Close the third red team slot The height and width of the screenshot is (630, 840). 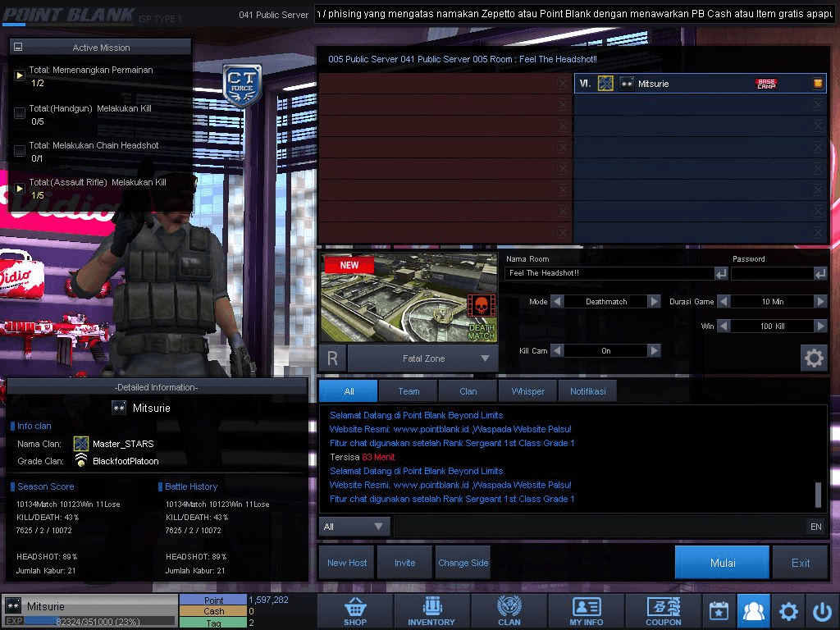point(562,126)
